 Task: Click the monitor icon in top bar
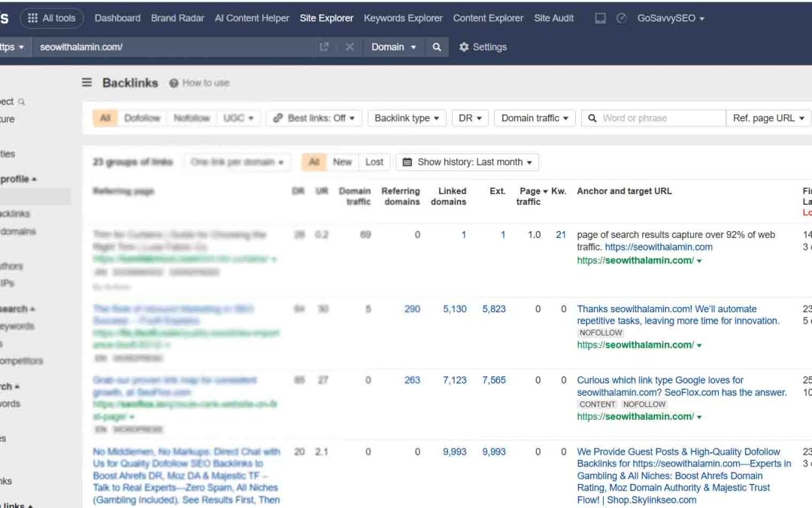(600, 18)
